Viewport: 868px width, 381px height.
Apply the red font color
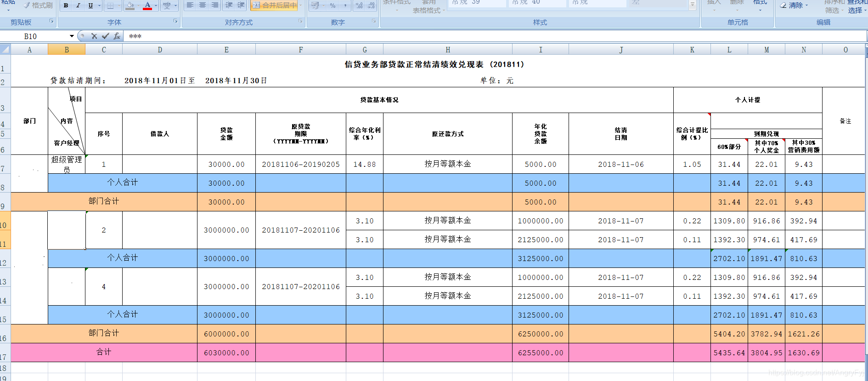point(147,6)
